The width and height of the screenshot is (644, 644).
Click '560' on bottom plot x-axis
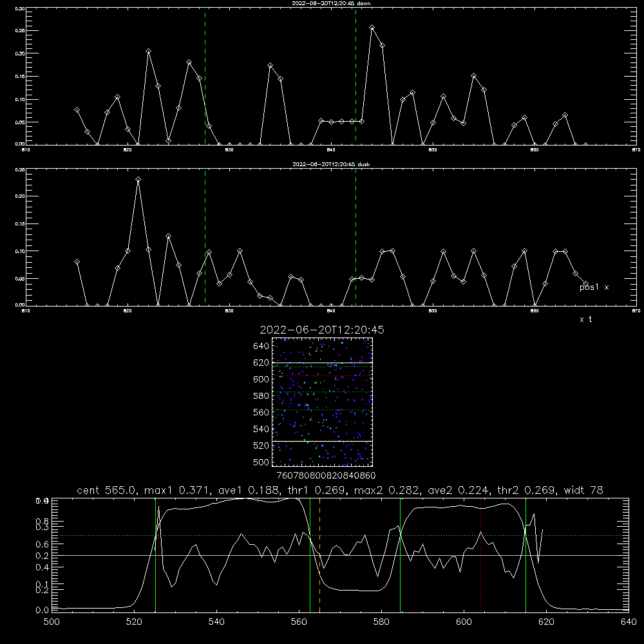tap(299, 622)
